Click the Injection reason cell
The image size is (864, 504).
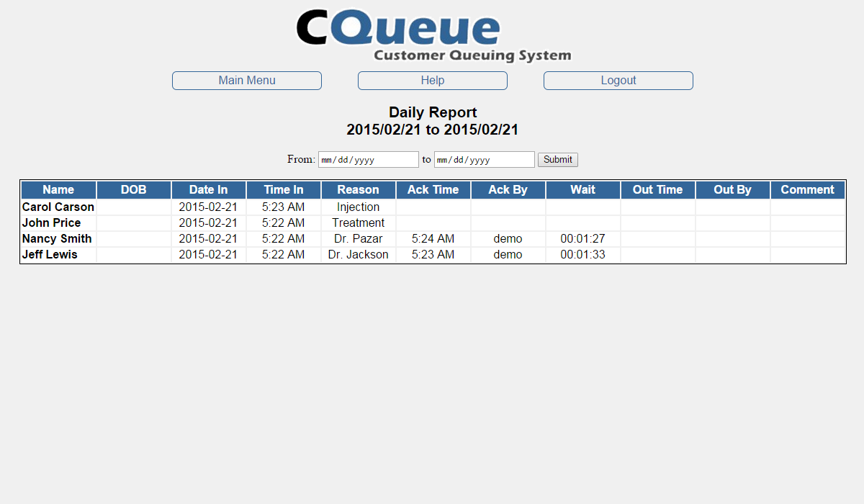pyautogui.click(x=358, y=207)
